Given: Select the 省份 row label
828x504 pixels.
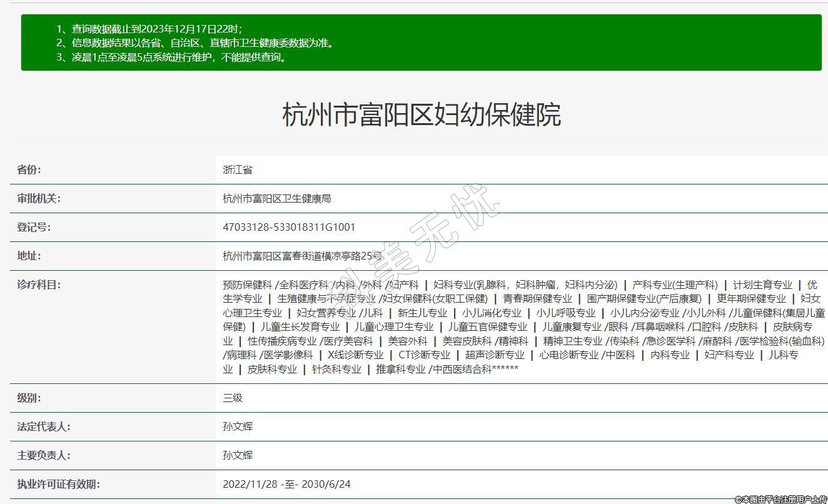Looking at the screenshot, I should (29, 169).
